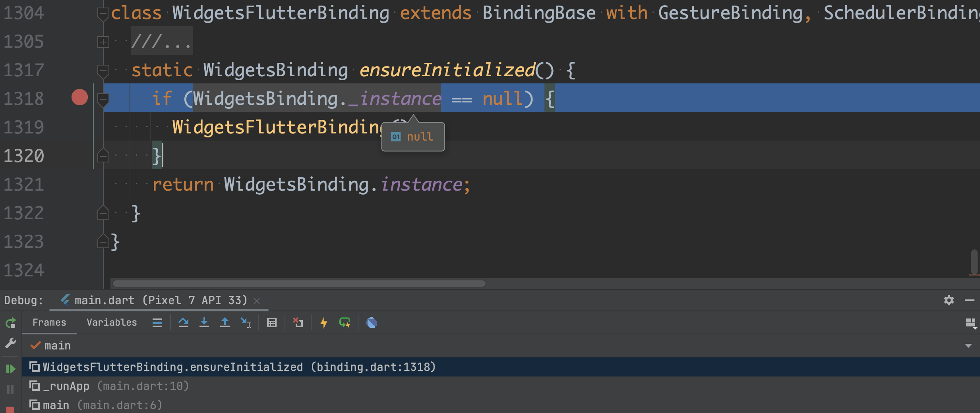This screenshot has height=413, width=980.
Task: Remove the breakpoint on line 1318
Action: pos(79,97)
